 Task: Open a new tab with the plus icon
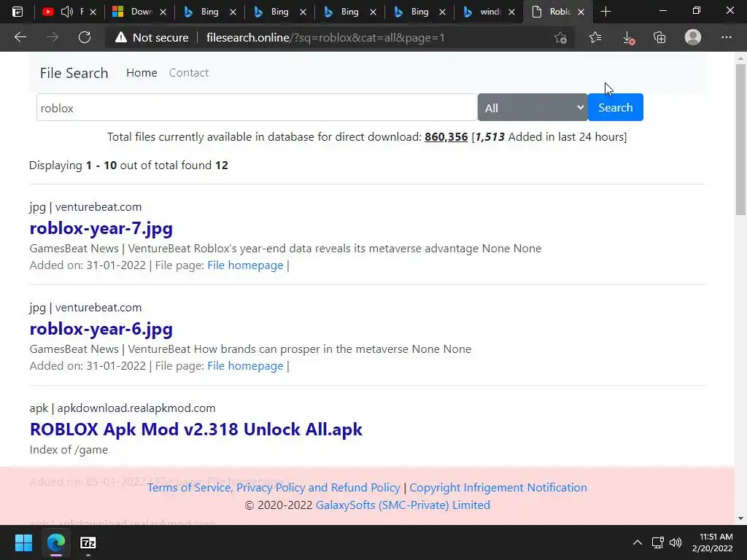605,12
